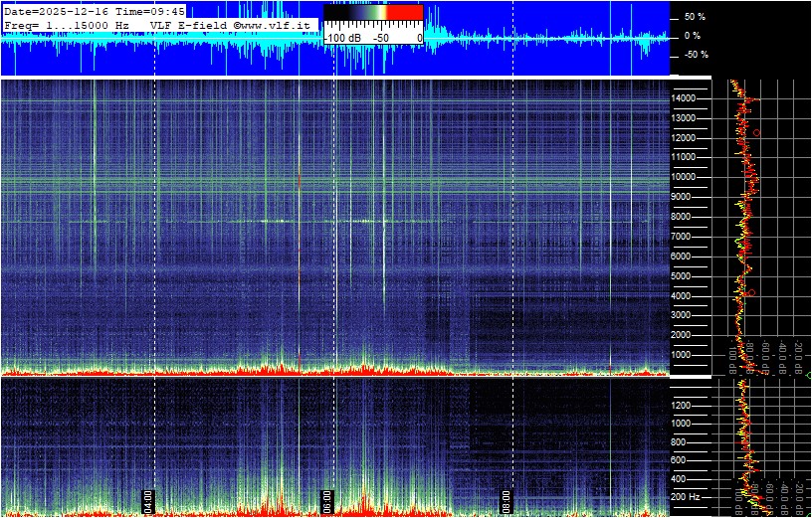
Task: Click the red circle marker near 12000 Hz
Action: coord(757,132)
